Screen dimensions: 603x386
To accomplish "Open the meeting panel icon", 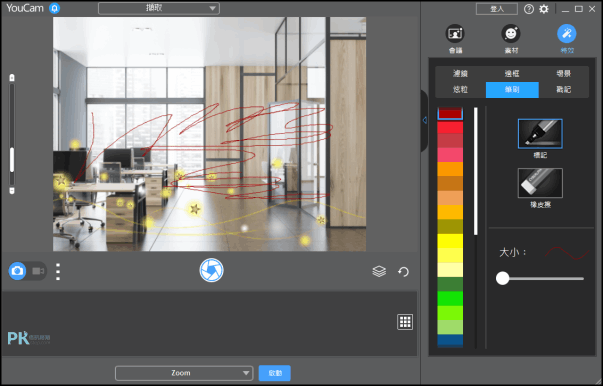I will coord(455,34).
